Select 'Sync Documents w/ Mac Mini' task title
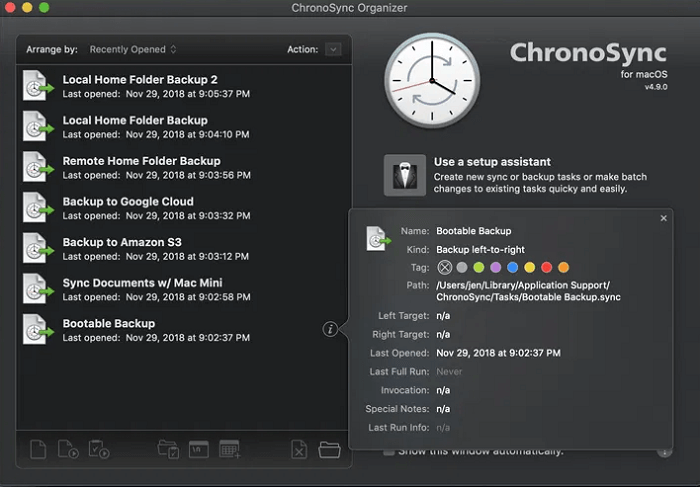 (142, 283)
